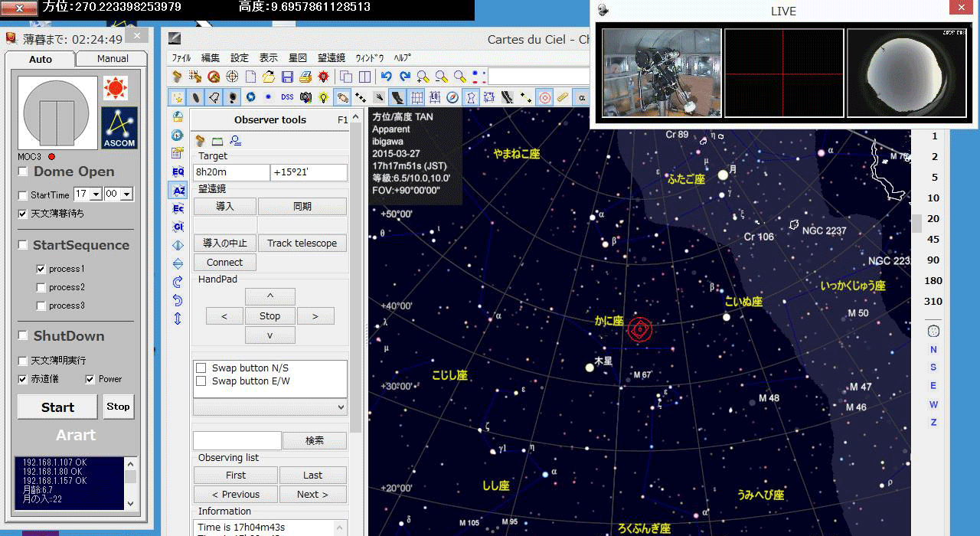Toggle the Dome Open checkbox

click(23, 172)
